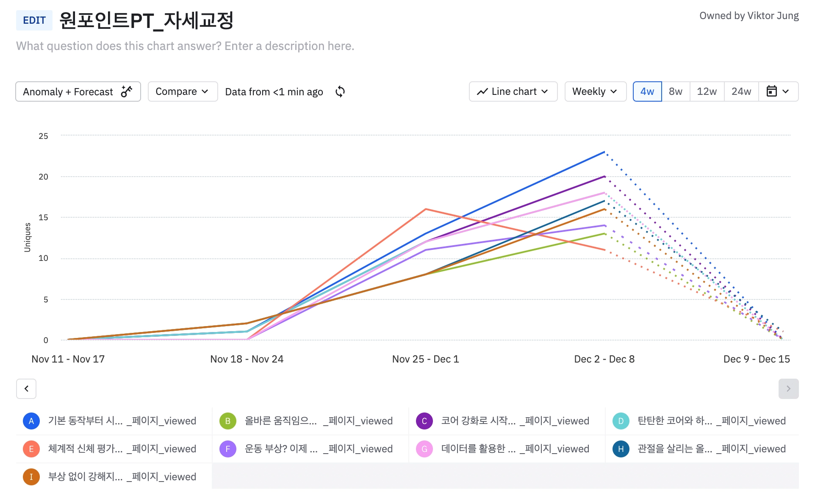Click series H dark teal circle icon

click(621, 449)
